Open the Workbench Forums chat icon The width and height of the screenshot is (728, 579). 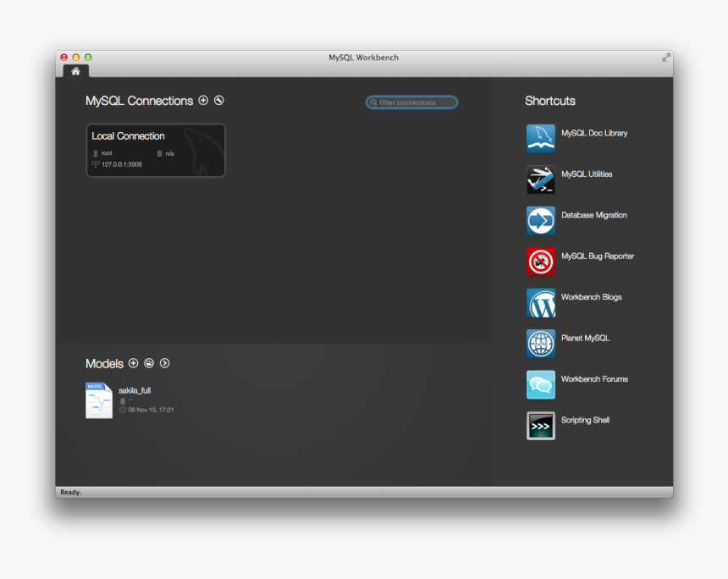coord(541,384)
